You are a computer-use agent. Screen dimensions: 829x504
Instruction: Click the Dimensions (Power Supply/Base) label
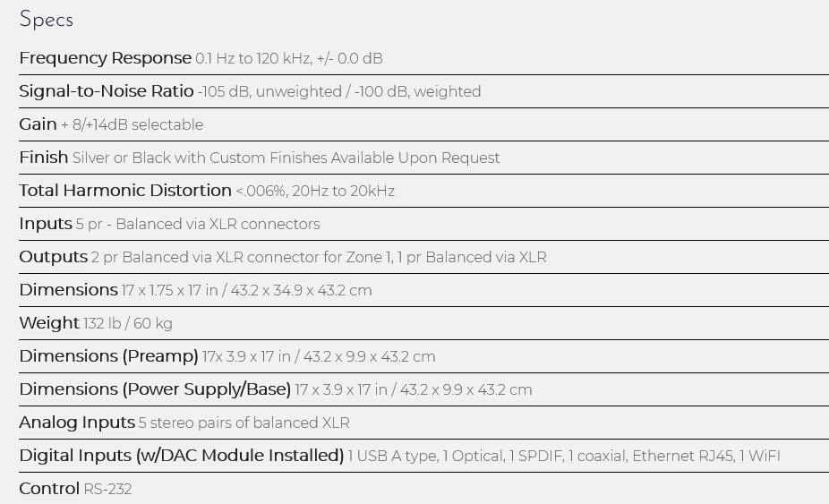(154, 389)
